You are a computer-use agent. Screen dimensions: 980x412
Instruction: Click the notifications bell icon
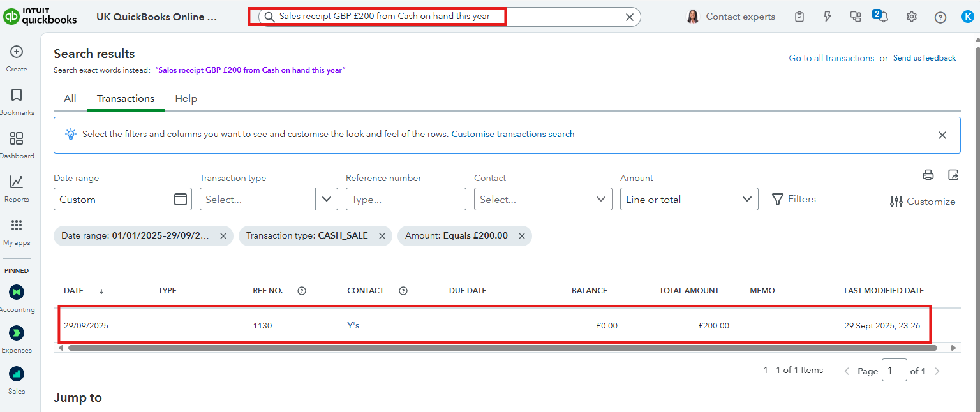[x=882, y=17]
